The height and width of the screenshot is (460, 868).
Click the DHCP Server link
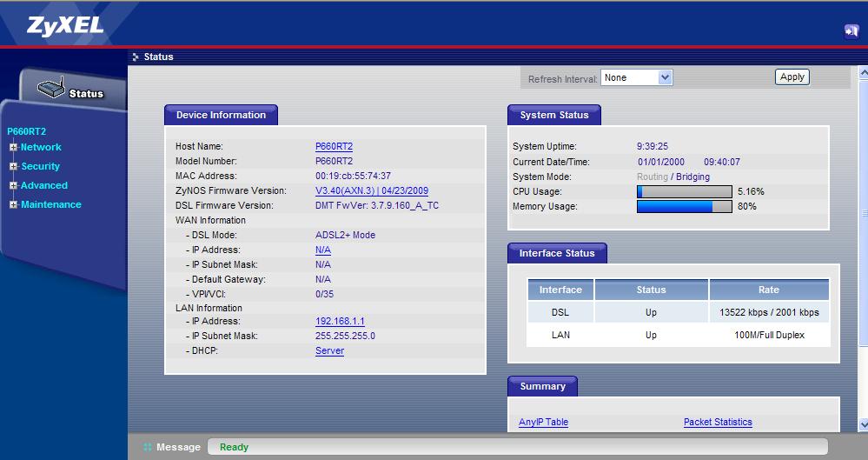point(329,350)
